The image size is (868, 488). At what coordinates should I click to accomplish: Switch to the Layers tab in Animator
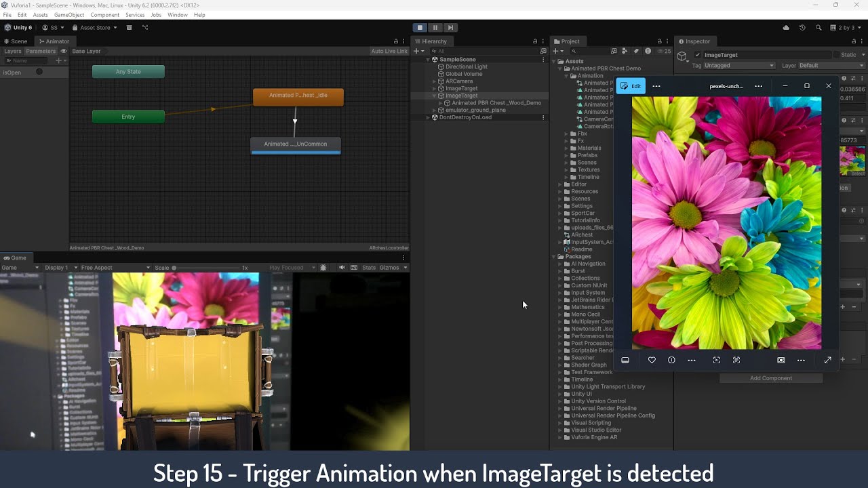coord(12,52)
